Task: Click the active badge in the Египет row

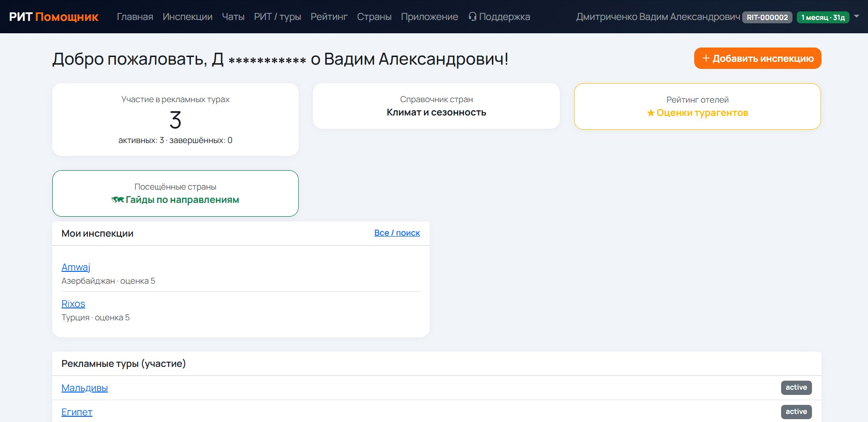Action: click(796, 412)
